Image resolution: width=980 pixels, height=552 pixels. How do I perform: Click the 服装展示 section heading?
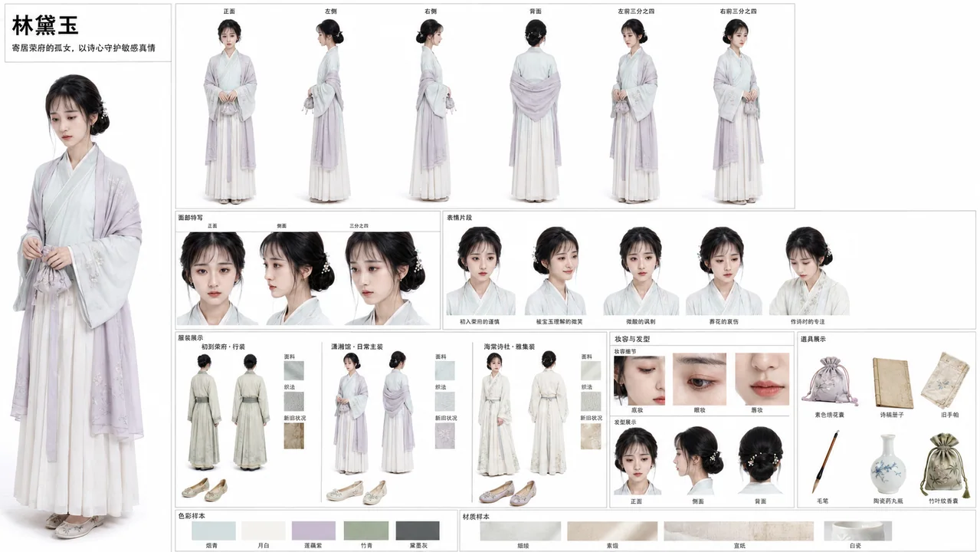pyautogui.click(x=191, y=337)
